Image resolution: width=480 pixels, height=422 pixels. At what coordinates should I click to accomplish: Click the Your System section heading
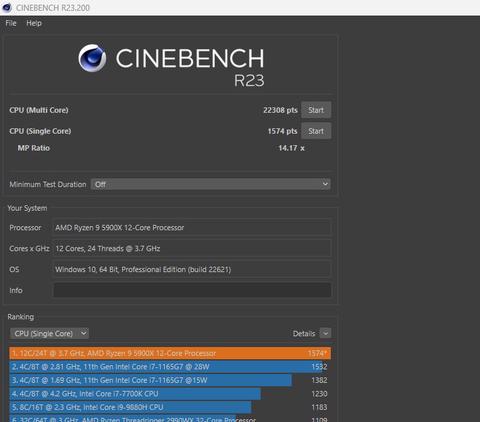point(27,208)
